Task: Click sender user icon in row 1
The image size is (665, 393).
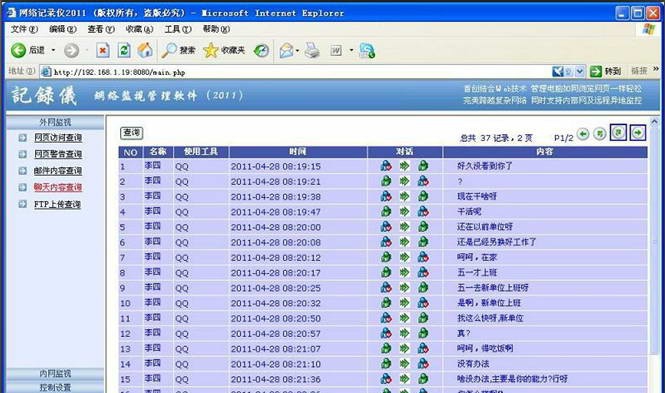Action: [386, 166]
